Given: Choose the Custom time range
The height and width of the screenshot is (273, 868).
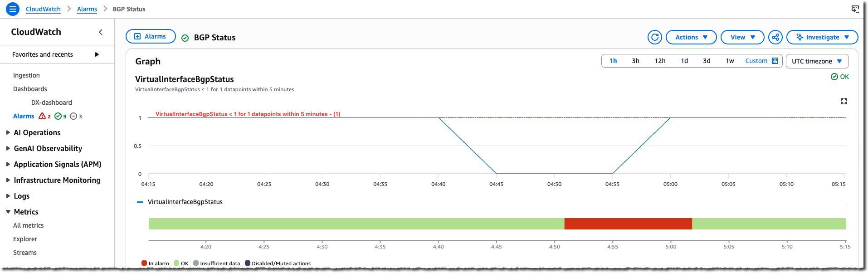Looking at the screenshot, I should (756, 61).
